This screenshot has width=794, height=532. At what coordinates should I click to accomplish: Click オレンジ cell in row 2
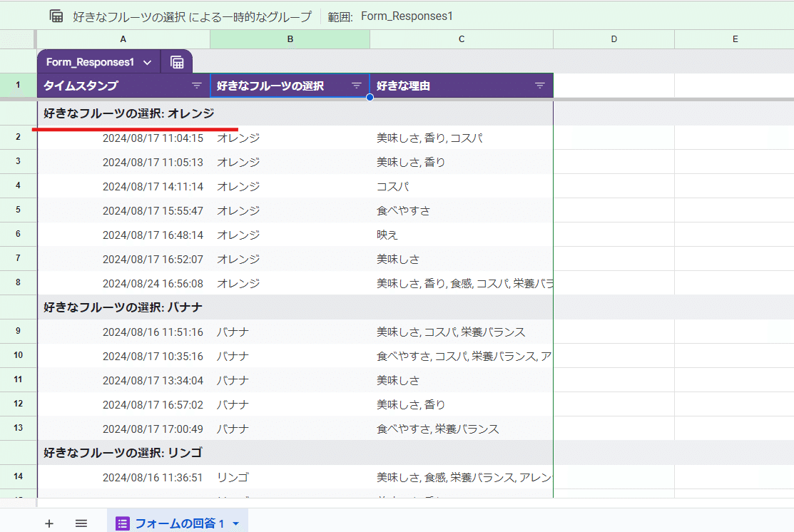pyautogui.click(x=290, y=138)
